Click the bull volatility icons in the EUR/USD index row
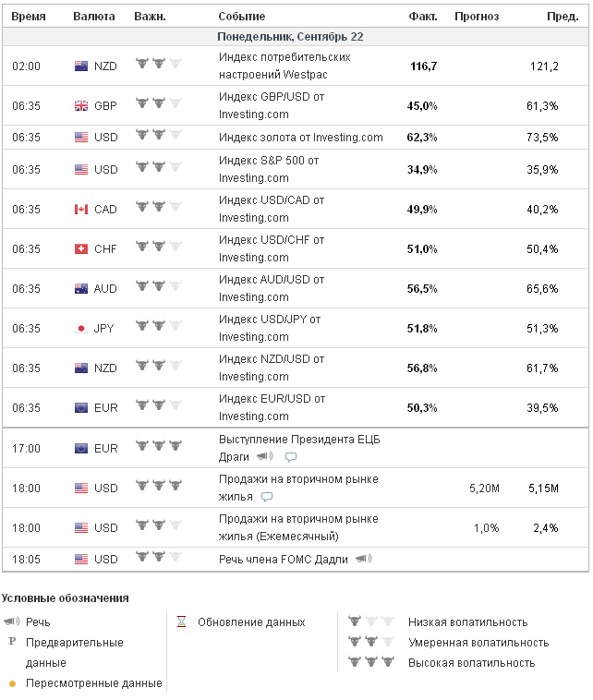The width and height of the screenshot is (593, 700). (x=159, y=406)
